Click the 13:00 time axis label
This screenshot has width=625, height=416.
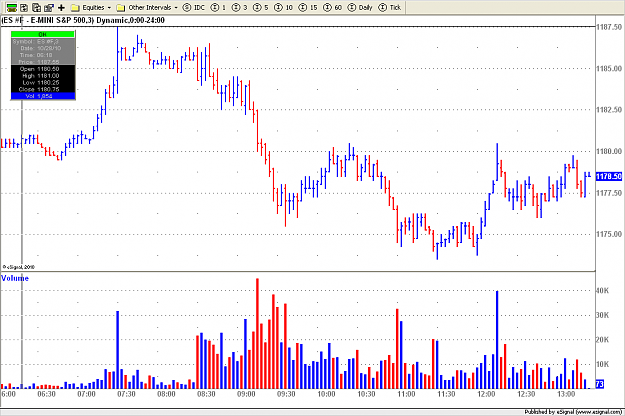pyautogui.click(x=566, y=394)
